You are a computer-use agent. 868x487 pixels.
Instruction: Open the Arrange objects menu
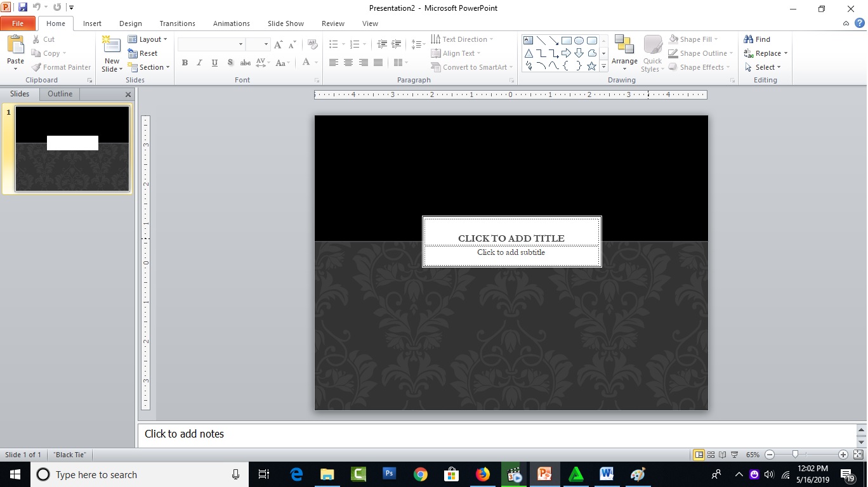[x=624, y=53]
